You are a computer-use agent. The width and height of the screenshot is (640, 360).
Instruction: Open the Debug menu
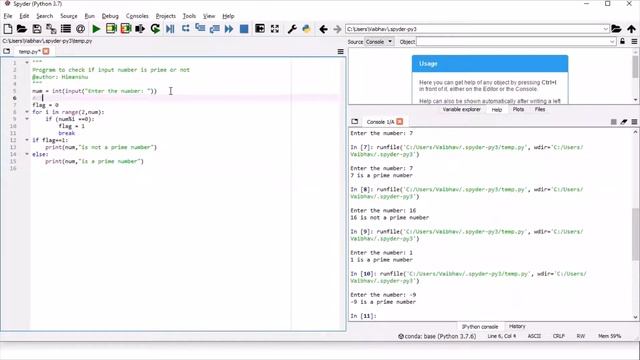coord(110,16)
